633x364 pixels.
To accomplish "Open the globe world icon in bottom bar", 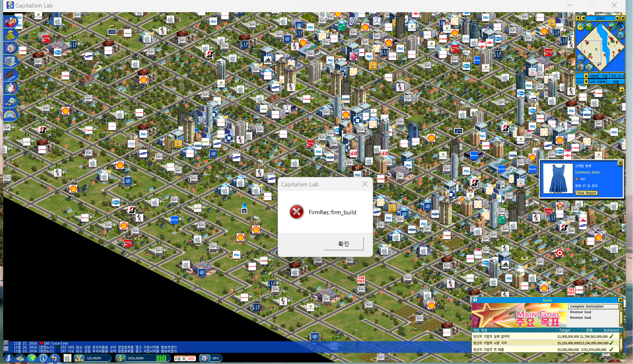I will coord(32,358).
